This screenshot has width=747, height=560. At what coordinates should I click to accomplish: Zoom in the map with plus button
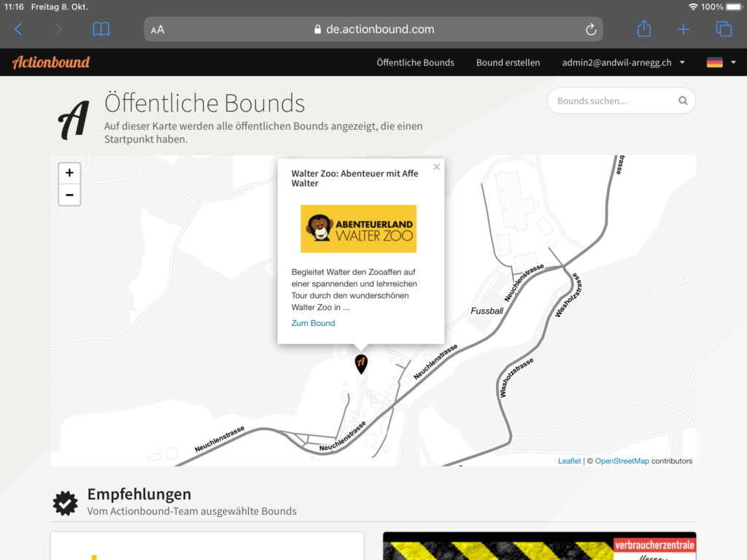(x=69, y=174)
